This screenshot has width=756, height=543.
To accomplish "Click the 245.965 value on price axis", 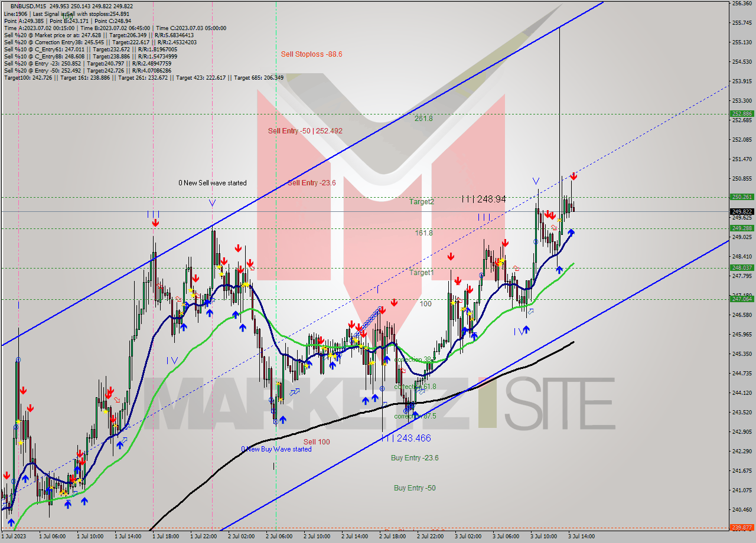I will tap(742, 335).
